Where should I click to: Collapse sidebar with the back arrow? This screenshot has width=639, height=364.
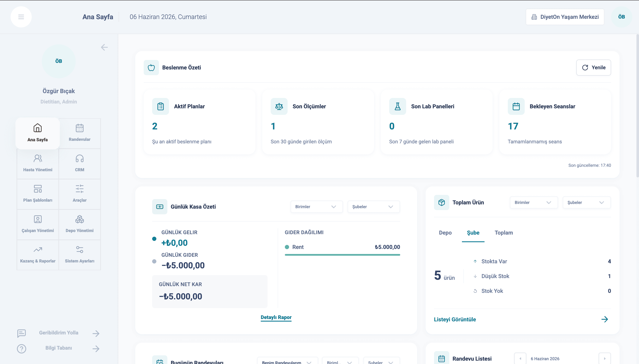pos(104,47)
